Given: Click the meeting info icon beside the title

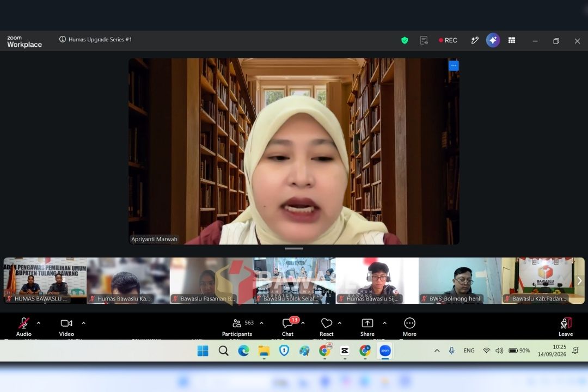Looking at the screenshot, I should (x=62, y=39).
